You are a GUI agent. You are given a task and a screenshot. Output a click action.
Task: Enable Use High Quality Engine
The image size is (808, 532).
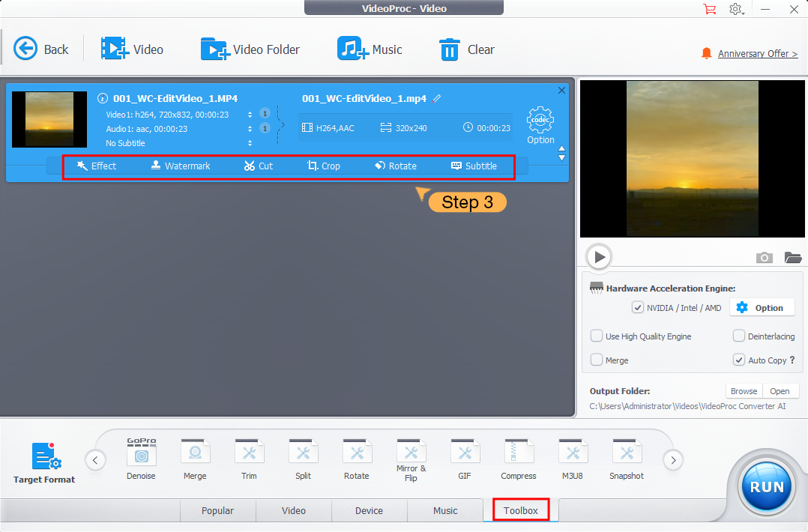(x=596, y=336)
